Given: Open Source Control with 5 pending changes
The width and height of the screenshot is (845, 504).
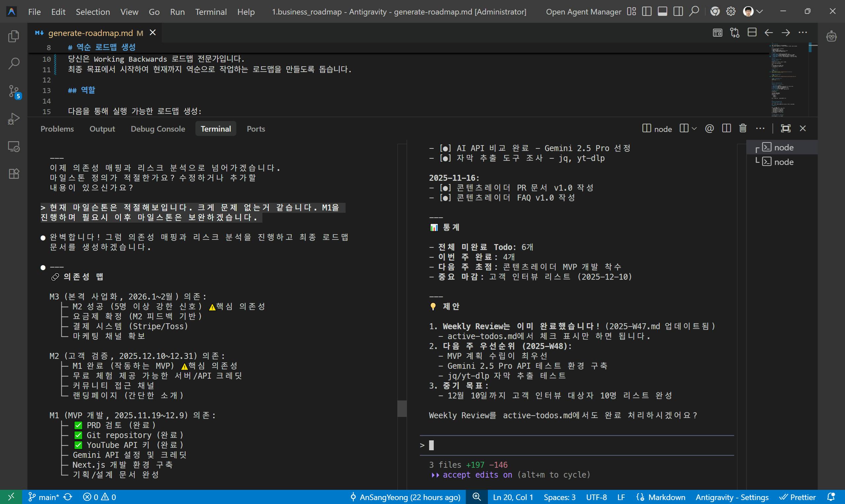Looking at the screenshot, I should 14,91.
